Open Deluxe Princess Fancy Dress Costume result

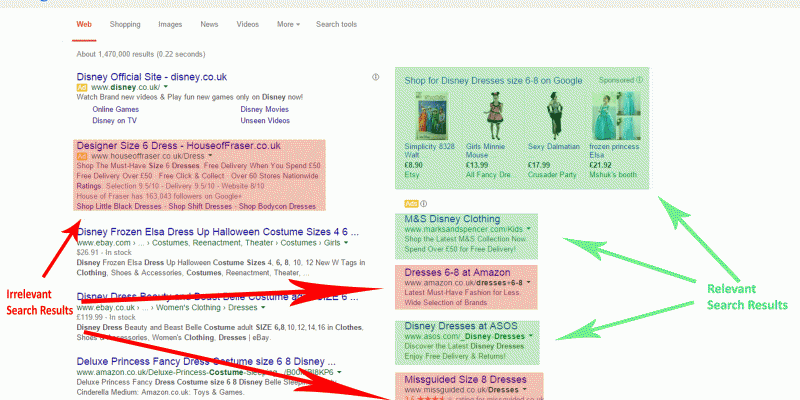(x=206, y=361)
